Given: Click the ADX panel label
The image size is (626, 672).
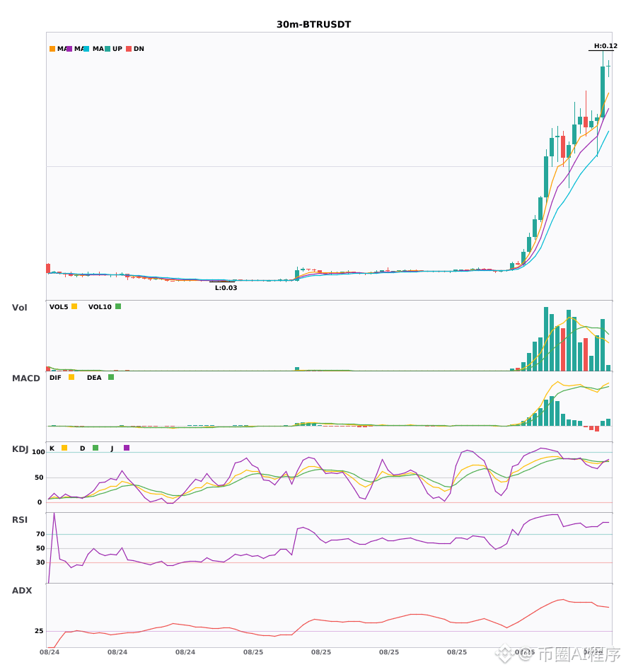Looking at the screenshot, I should (22, 591).
